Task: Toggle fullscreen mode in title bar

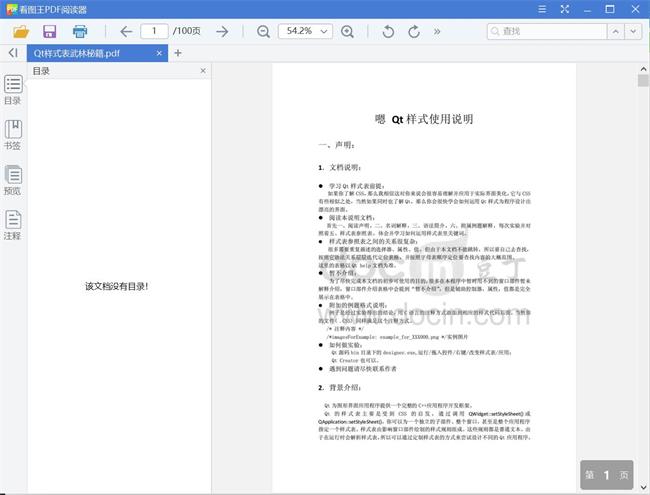Action: (565, 9)
